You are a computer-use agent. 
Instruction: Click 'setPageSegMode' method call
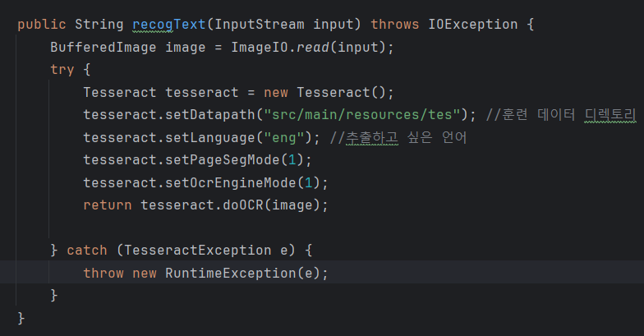pos(222,159)
